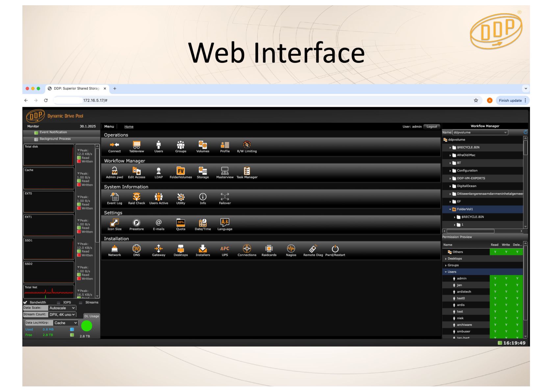Click the Home link in menu bar

[x=129, y=127]
